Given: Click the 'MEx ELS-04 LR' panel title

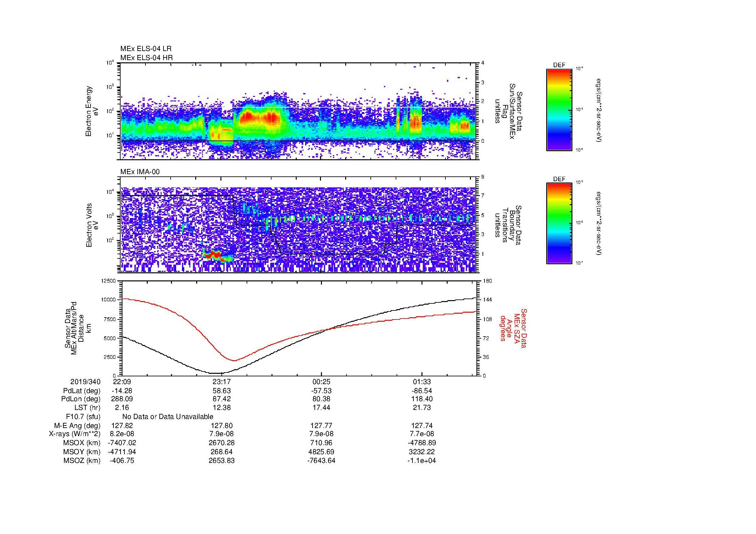Looking at the screenshot, I should tap(146, 49).
